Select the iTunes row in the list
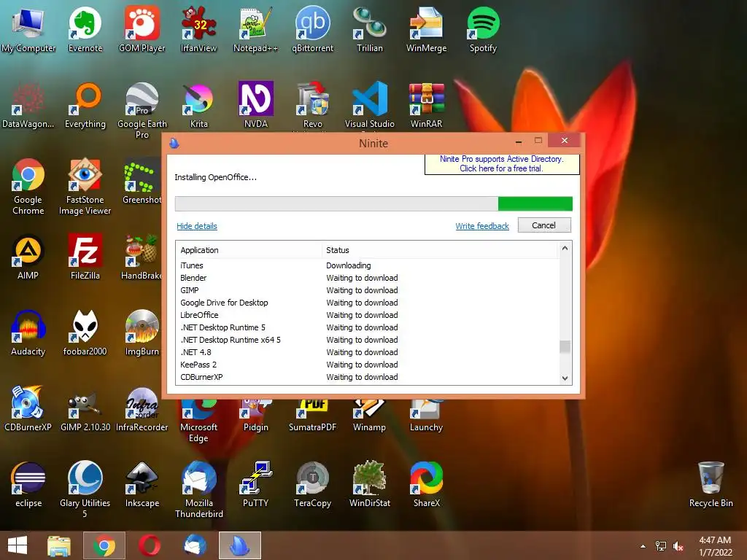 click(x=368, y=265)
